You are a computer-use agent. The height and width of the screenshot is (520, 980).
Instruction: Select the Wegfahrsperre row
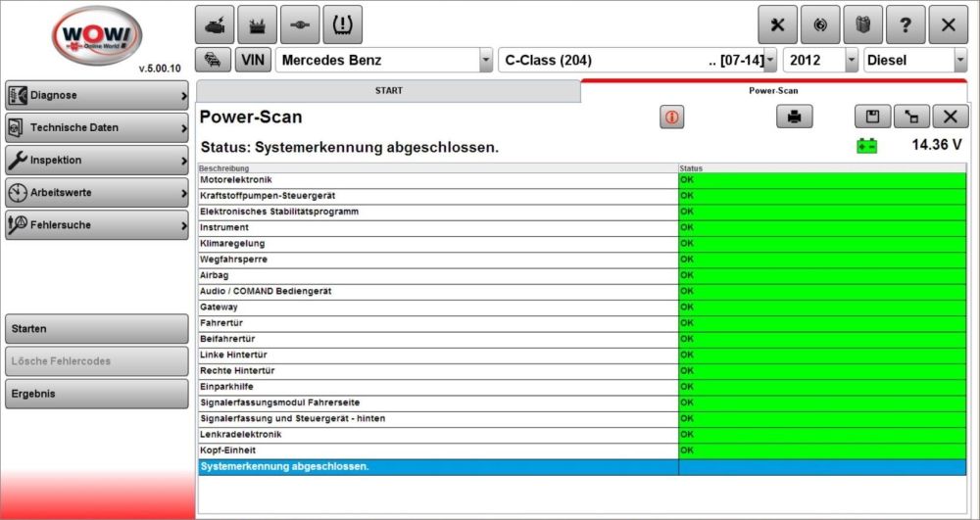pyautogui.click(x=582, y=260)
